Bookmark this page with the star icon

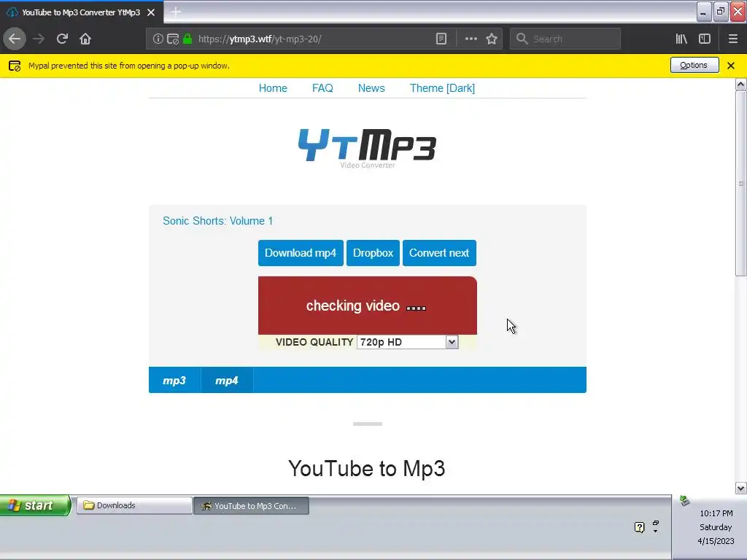[492, 39]
